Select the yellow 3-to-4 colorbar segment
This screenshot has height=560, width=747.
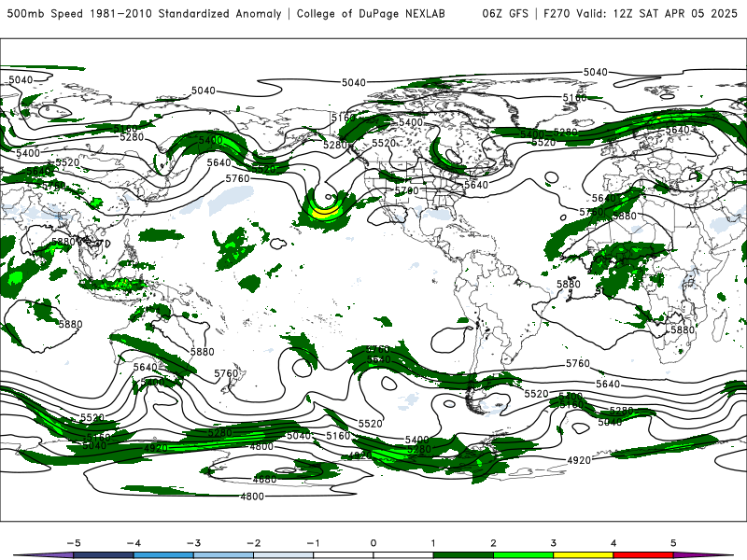[x=583, y=555]
